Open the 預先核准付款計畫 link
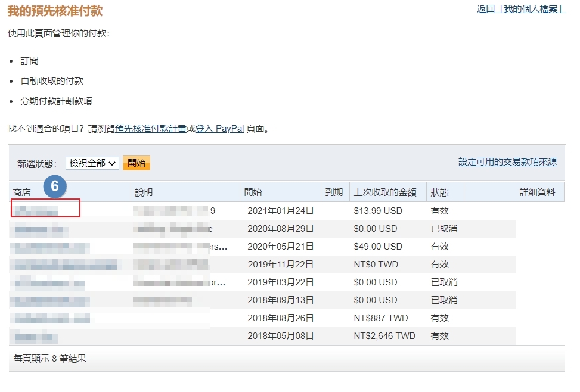Image resolution: width=580 pixels, height=392 pixels. tap(151, 129)
